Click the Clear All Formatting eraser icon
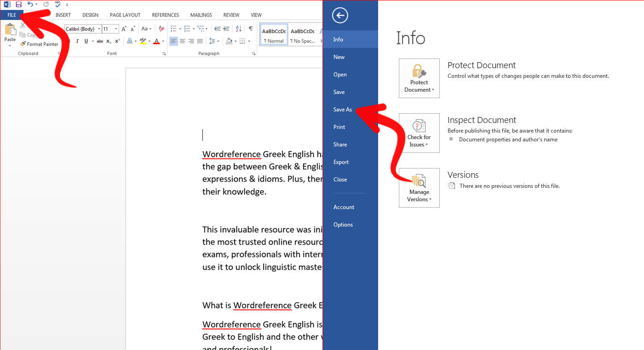Image resolution: width=644 pixels, height=350 pixels. coord(161,29)
